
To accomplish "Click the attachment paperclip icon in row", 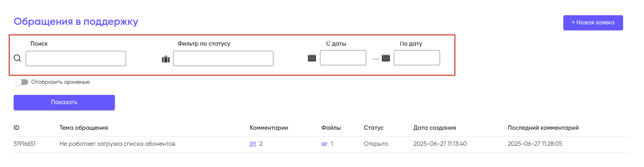I will coord(324,144).
